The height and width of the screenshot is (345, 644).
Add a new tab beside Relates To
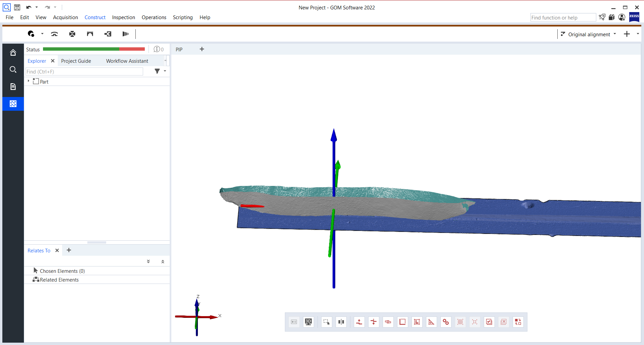[69, 250]
